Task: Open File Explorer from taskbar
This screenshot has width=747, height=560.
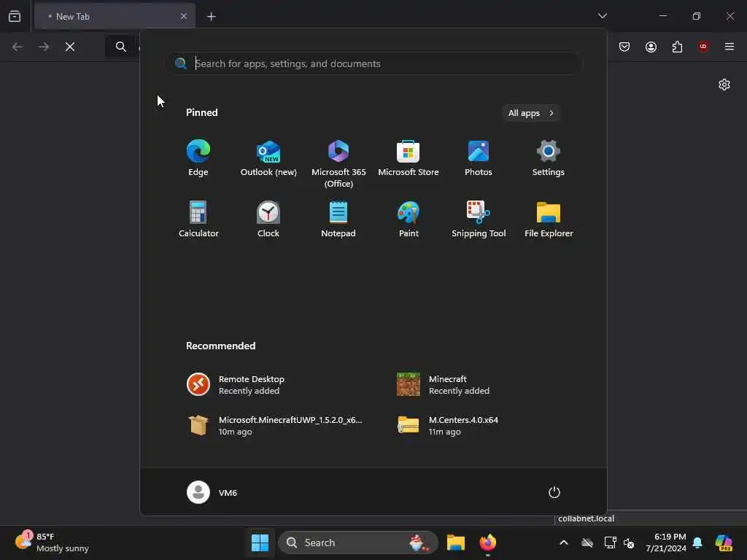Action: [x=455, y=542]
